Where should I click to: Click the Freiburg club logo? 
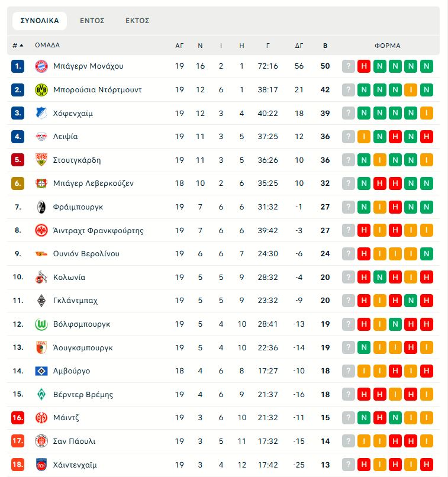tap(40, 207)
